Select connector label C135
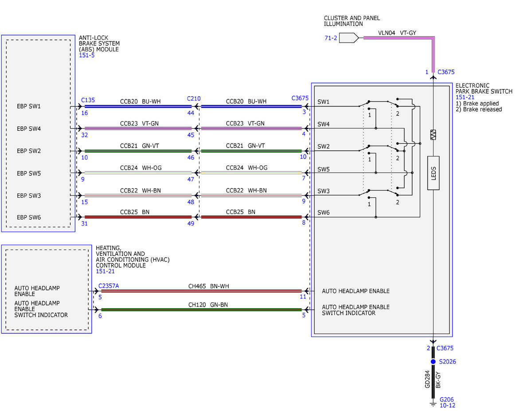Image resolution: width=532 pixels, height=411 pixels. [88, 100]
